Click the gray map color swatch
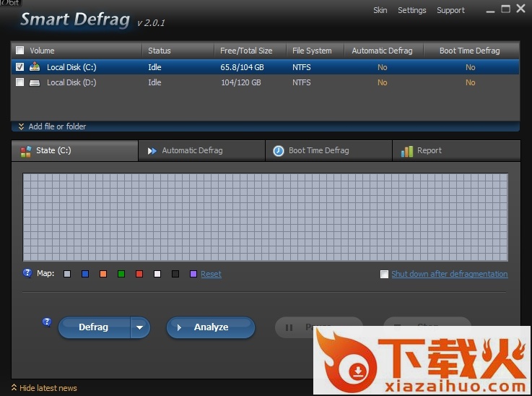532x396 pixels. tap(67, 274)
